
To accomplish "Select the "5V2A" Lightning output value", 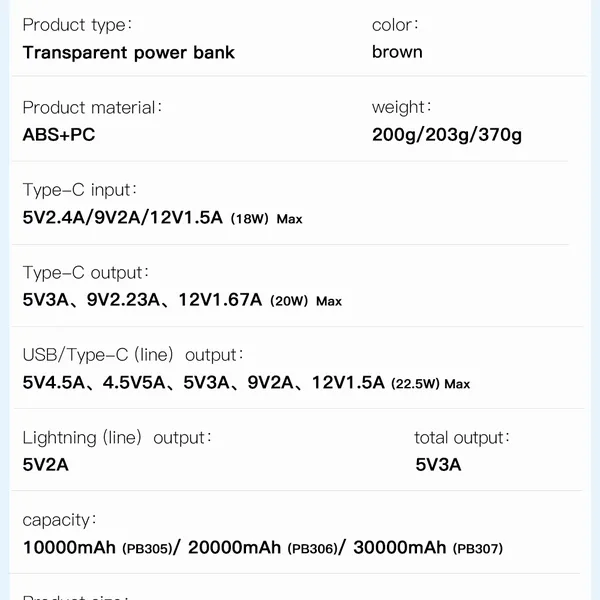I will click(x=46, y=465).
